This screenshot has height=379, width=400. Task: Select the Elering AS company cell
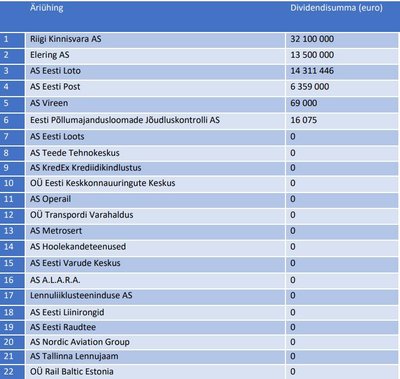point(155,55)
